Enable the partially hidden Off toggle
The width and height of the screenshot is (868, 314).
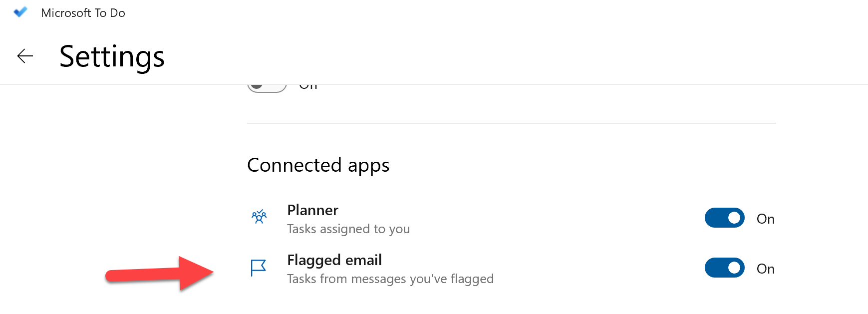click(267, 87)
